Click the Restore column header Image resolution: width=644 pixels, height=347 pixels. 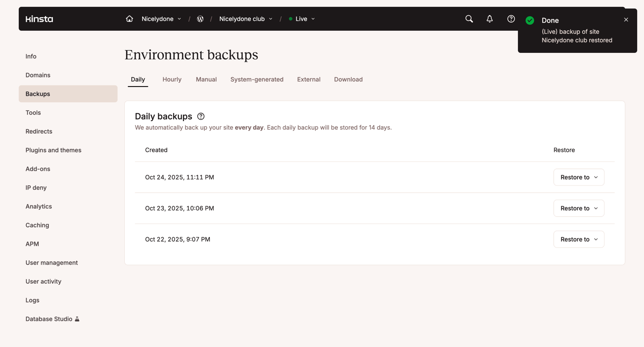click(564, 150)
